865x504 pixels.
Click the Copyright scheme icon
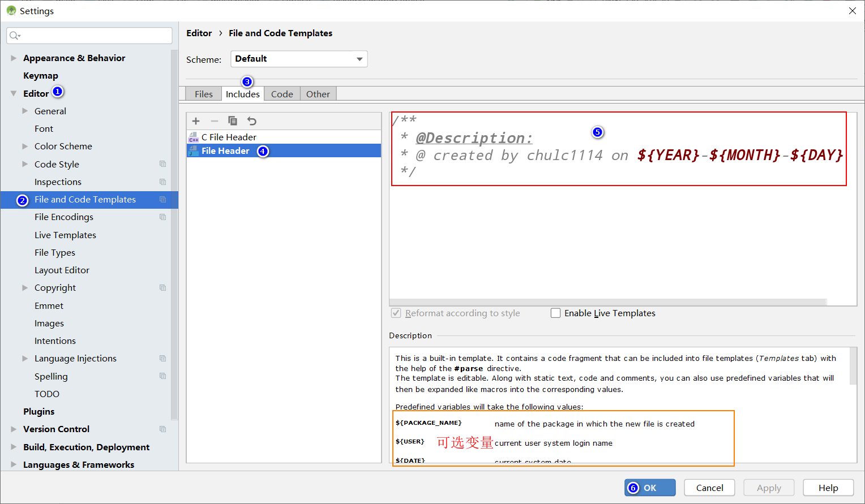[x=163, y=287]
